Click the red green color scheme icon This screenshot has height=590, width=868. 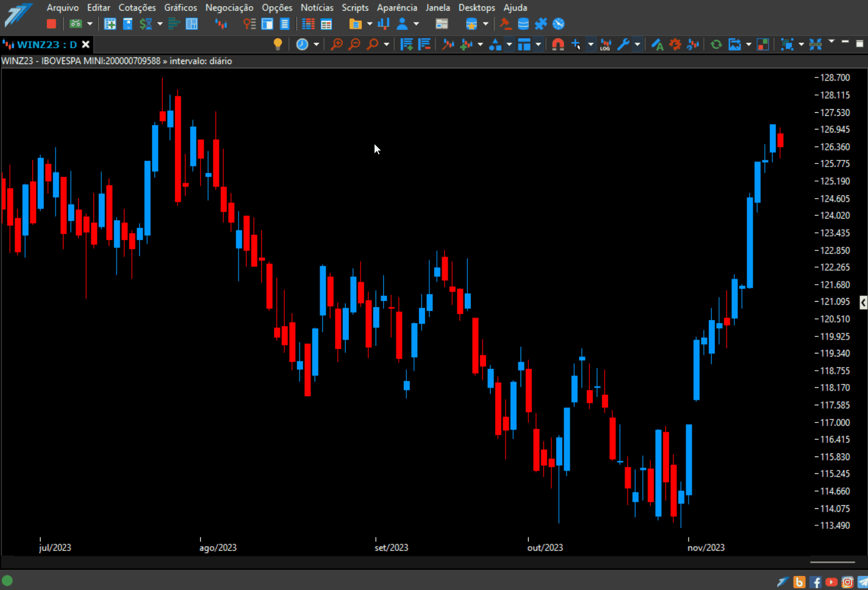click(762, 44)
